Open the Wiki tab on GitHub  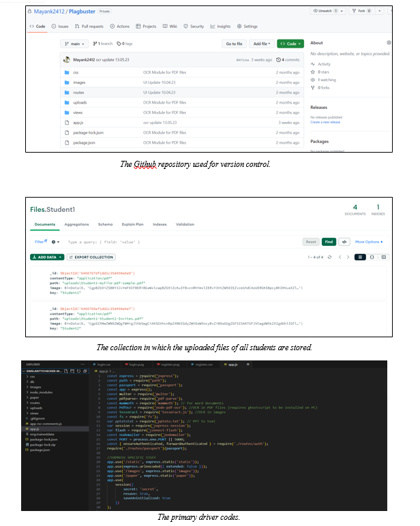click(x=170, y=26)
